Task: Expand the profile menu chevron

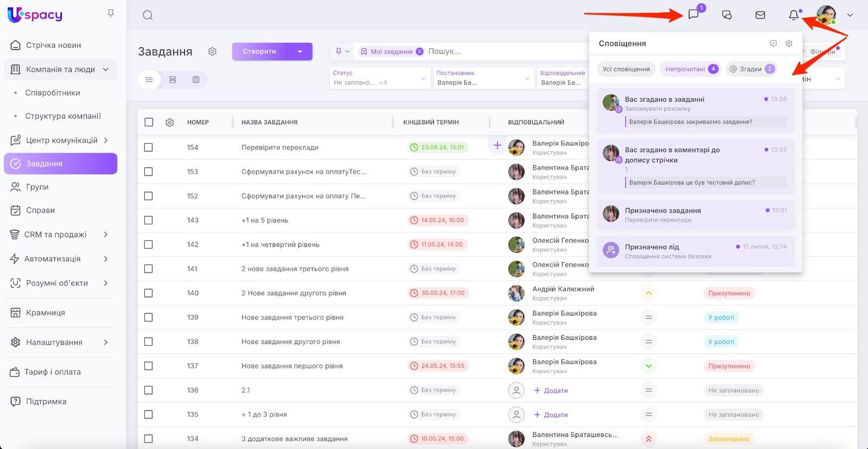Action: point(850,15)
